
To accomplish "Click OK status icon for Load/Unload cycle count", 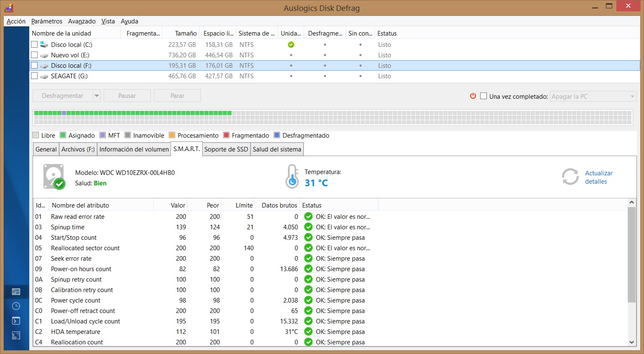I will (308, 321).
